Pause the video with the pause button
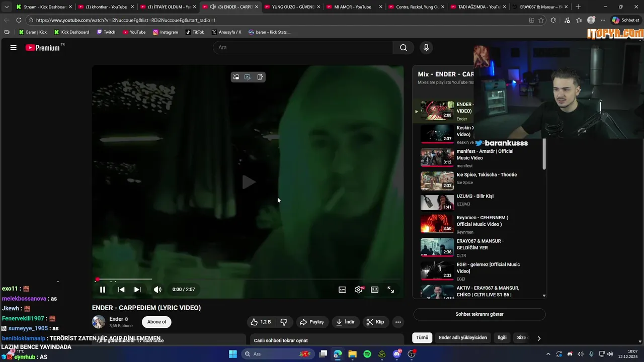Image resolution: width=644 pixels, height=362 pixels. coord(103,290)
